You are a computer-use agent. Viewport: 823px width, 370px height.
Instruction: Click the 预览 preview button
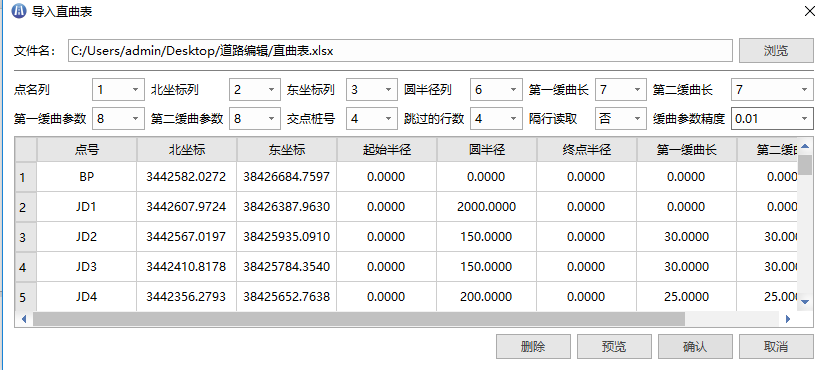tap(614, 346)
